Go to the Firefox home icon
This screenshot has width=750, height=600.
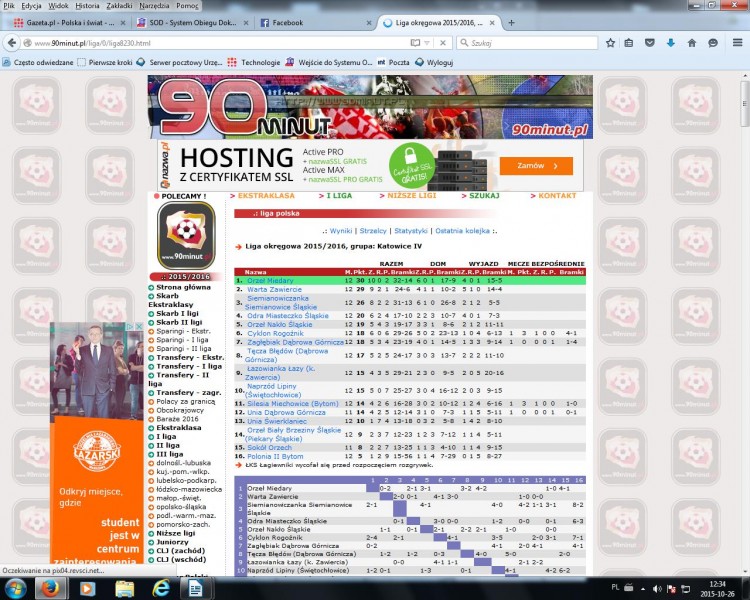tap(692, 43)
